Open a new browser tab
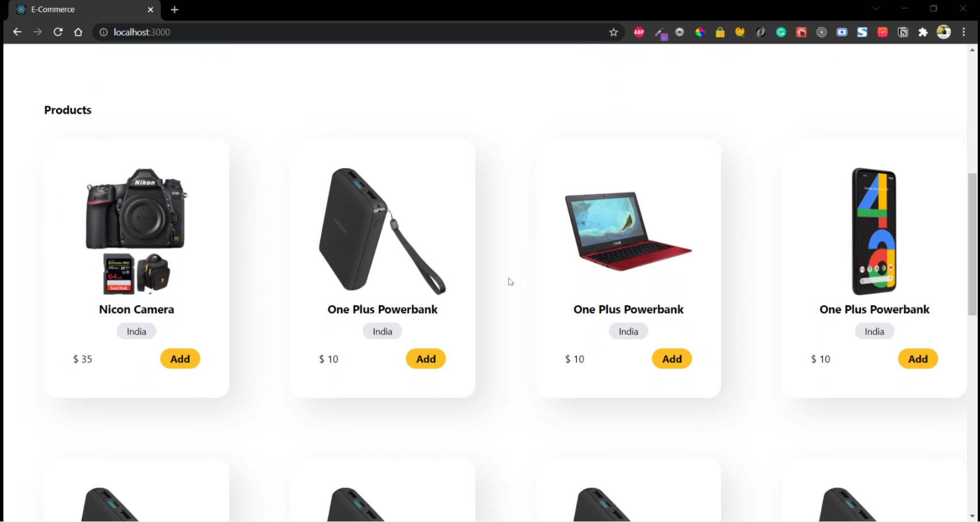The height and width of the screenshot is (522, 980). (174, 10)
